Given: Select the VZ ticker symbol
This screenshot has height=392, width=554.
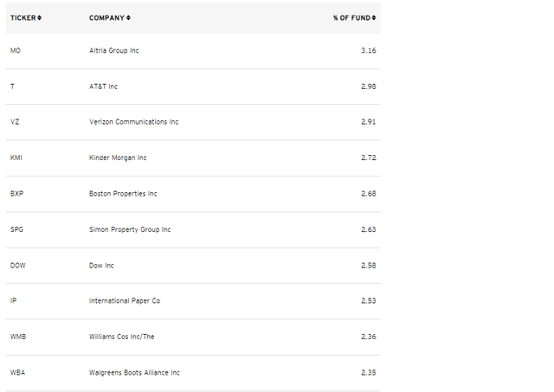Looking at the screenshot, I should point(15,122).
